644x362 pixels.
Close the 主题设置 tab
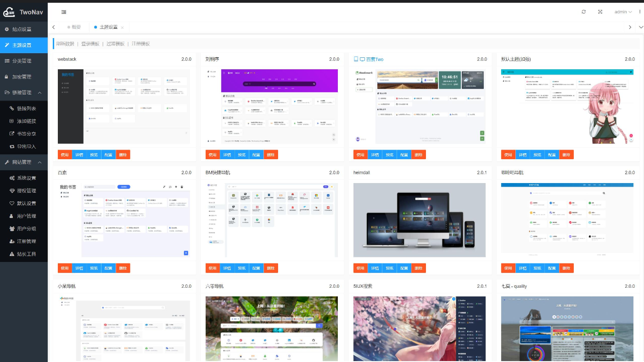[122, 28]
